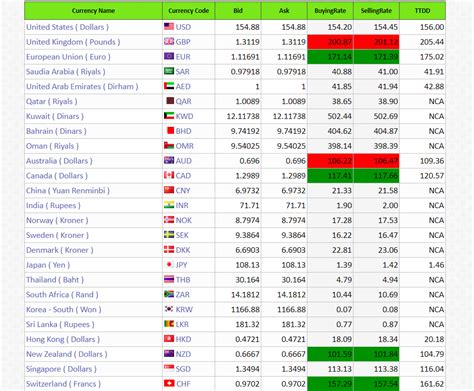This screenshot has width=474, height=391.
Task: Open the United Kingdom ( Pounds ) link
Action: point(73,42)
